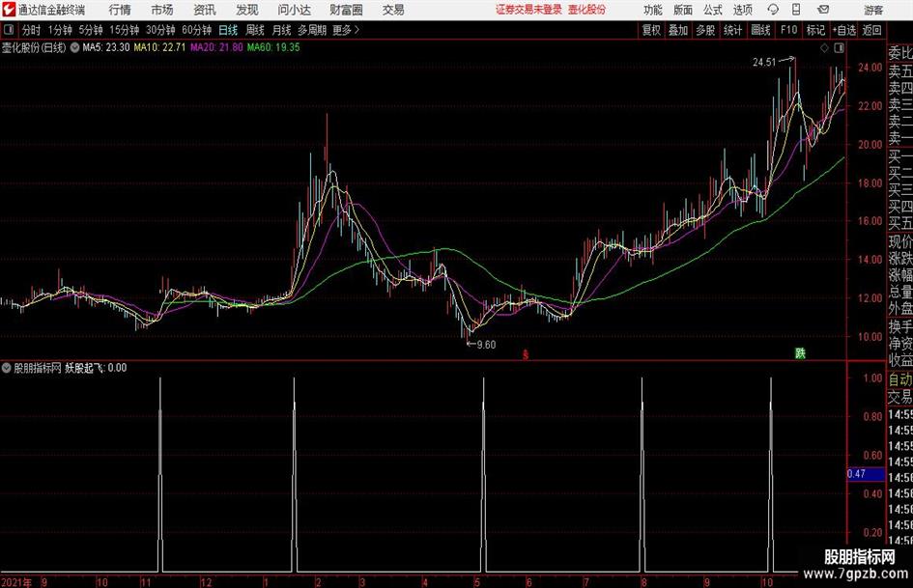This screenshot has width=913, height=588.
Task: Click the MA60: 19.35 value
Action: click(273, 47)
